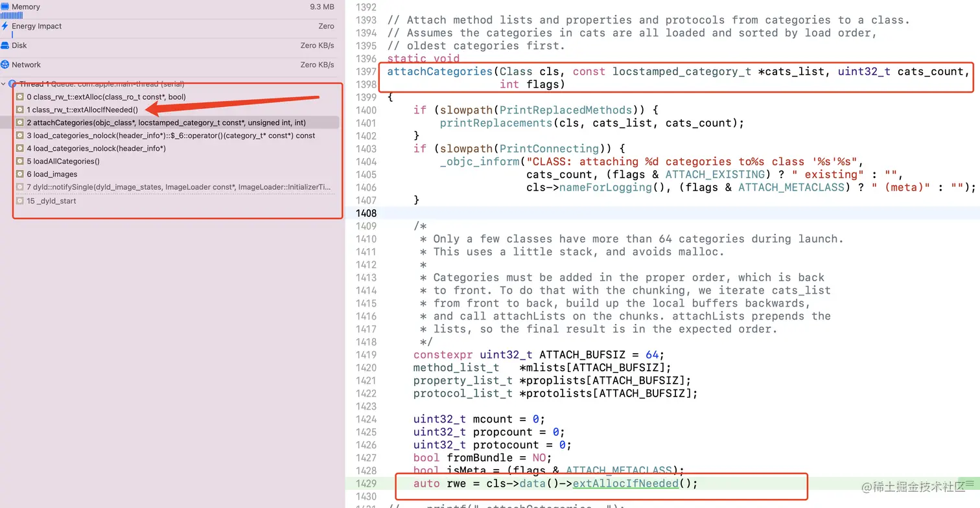Click mcount variable declaration
This screenshot has height=508, width=980.
480,419
